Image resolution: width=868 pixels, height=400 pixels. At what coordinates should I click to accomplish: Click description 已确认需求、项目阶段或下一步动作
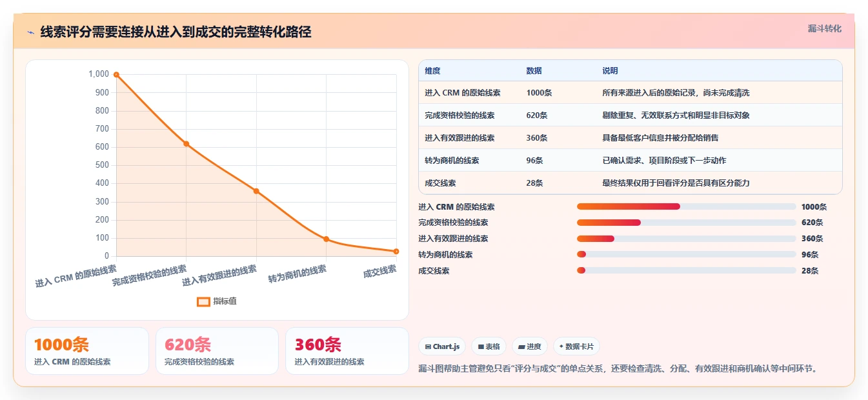coord(664,161)
